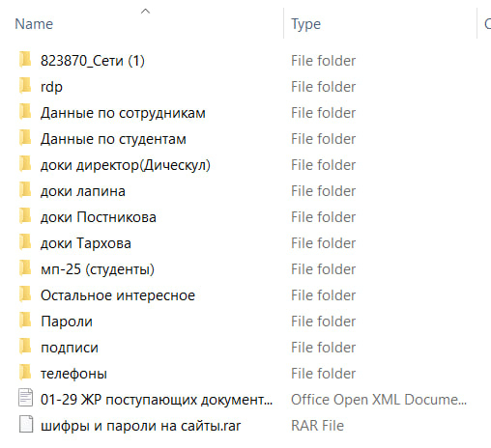Select Остальное интересное folder

point(118,295)
